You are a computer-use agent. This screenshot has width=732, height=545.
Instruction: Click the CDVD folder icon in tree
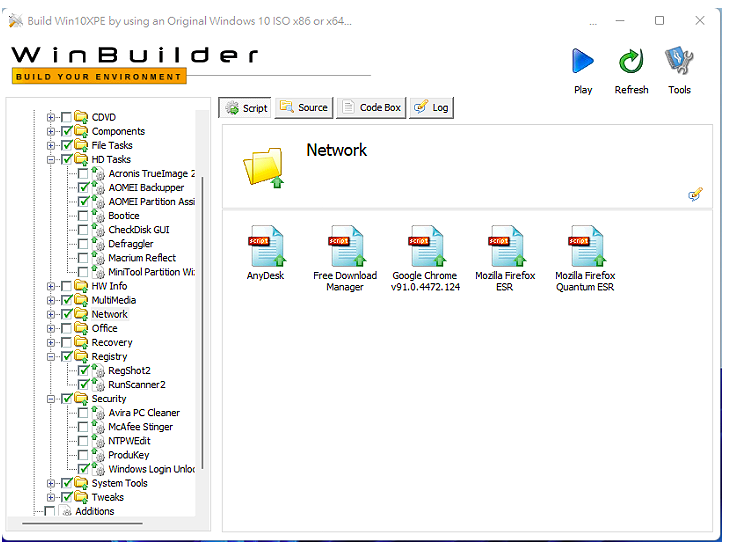coord(81,117)
